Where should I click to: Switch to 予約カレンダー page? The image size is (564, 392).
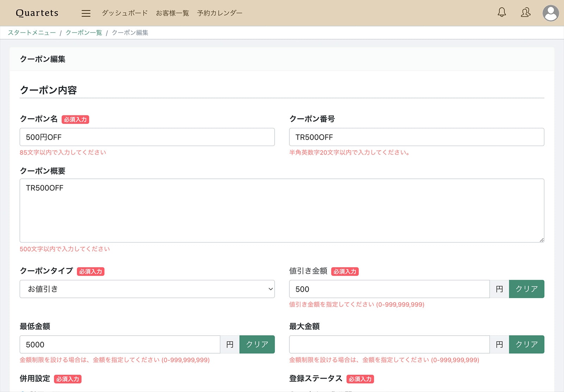point(220,13)
